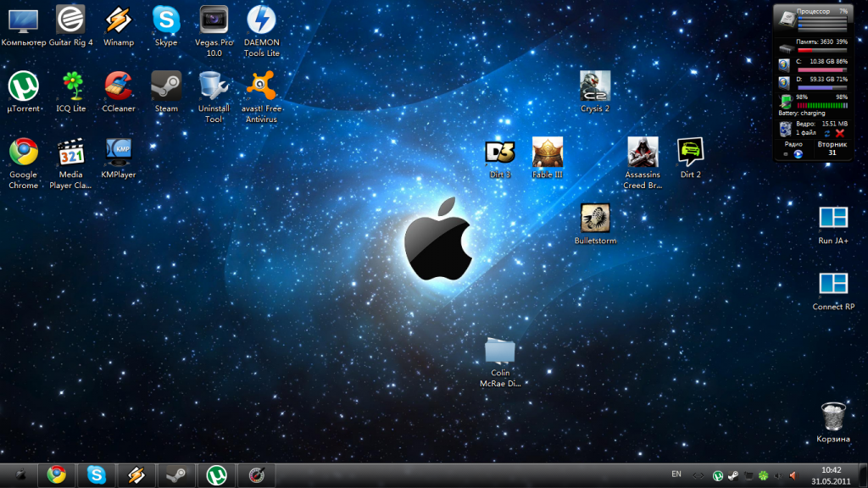
Task: Click ICQ flower icon in system tray
Action: click(764, 475)
